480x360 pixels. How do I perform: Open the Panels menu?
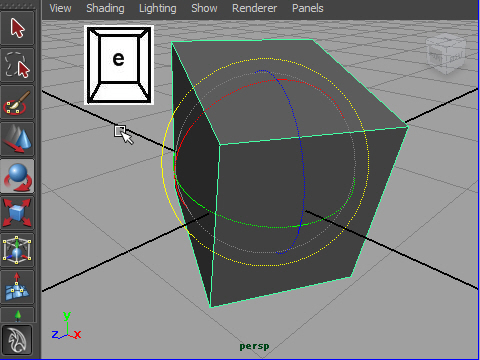pos(308,8)
